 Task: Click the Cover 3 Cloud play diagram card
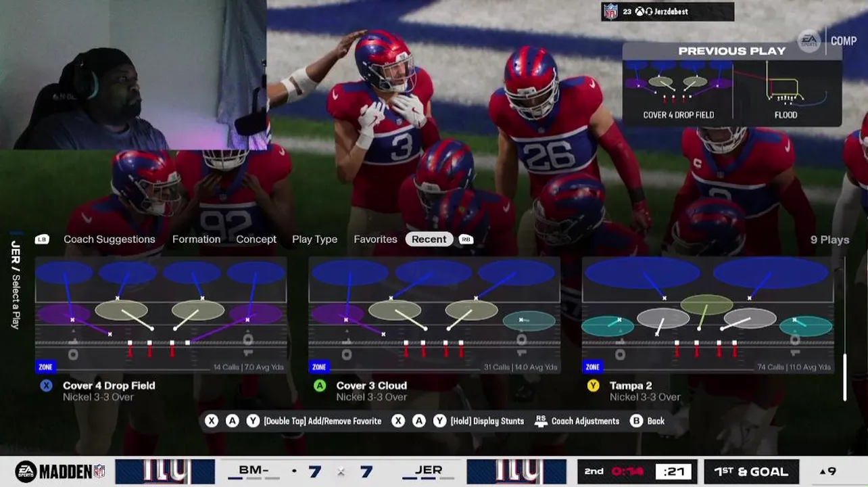click(435, 316)
